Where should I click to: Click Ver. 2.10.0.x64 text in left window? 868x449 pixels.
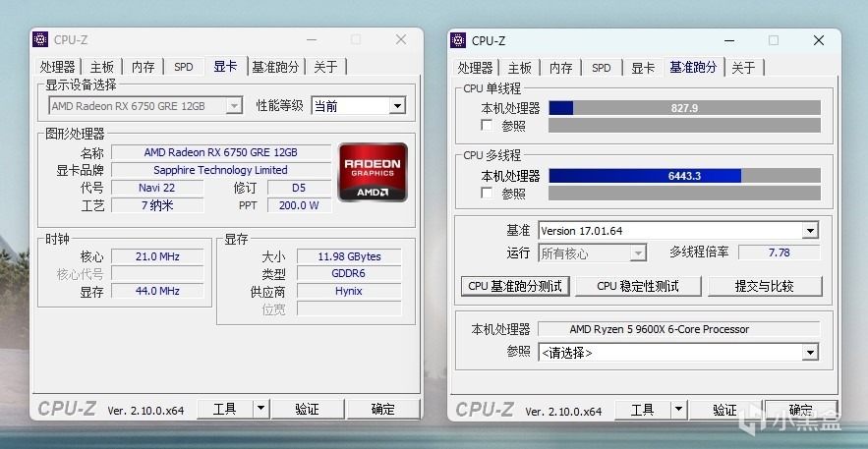pos(145,411)
